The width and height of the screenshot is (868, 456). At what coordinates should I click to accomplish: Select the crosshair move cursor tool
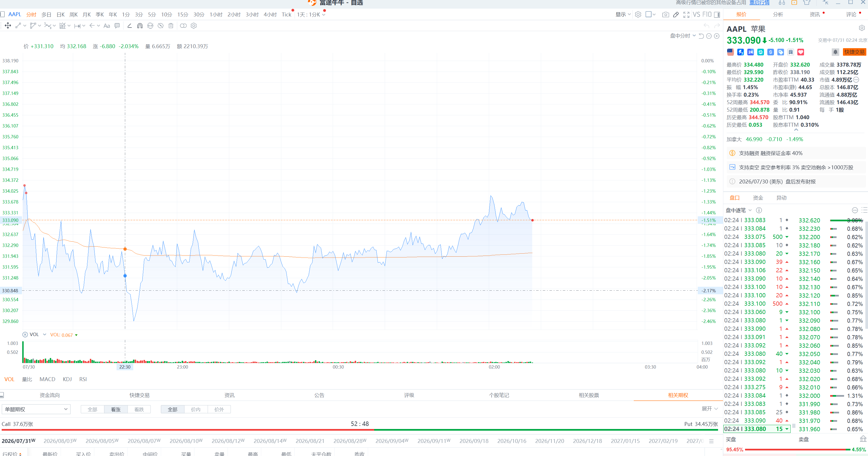[8, 26]
